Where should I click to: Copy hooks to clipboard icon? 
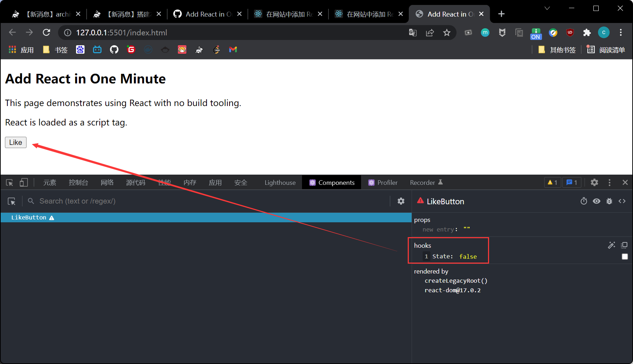624,245
